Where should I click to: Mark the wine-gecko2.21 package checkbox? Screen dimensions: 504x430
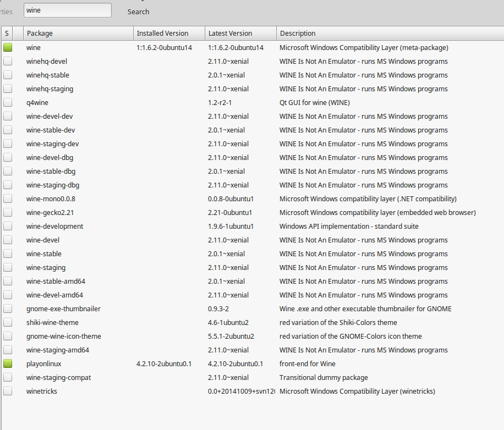pos(8,213)
